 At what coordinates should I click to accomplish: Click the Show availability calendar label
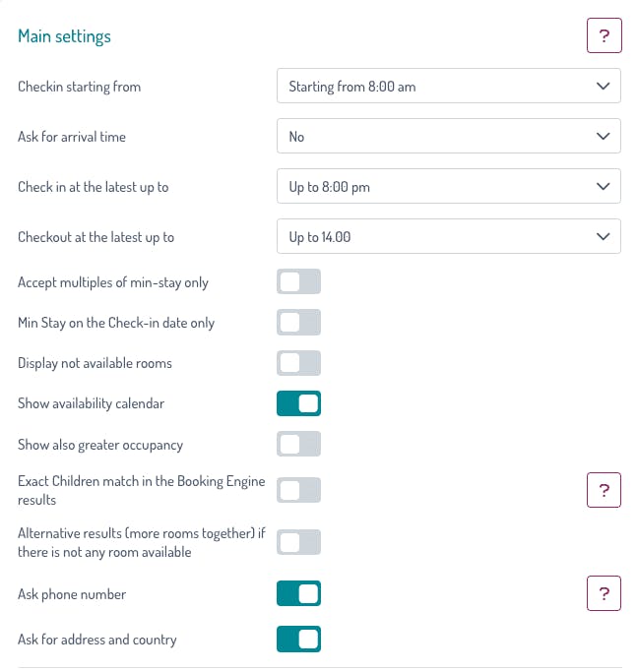(91, 403)
